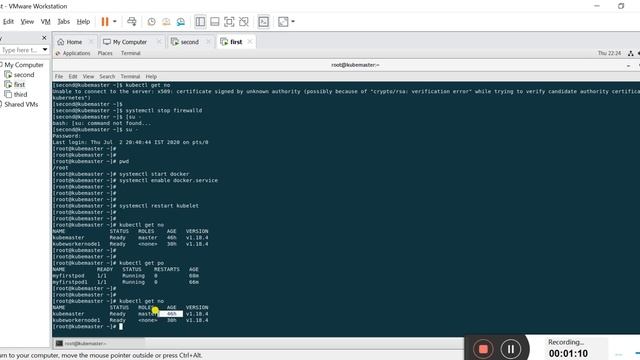Viewport: 640px width, 360px height.
Task: Click the guest network status icon
Action: 631,53
